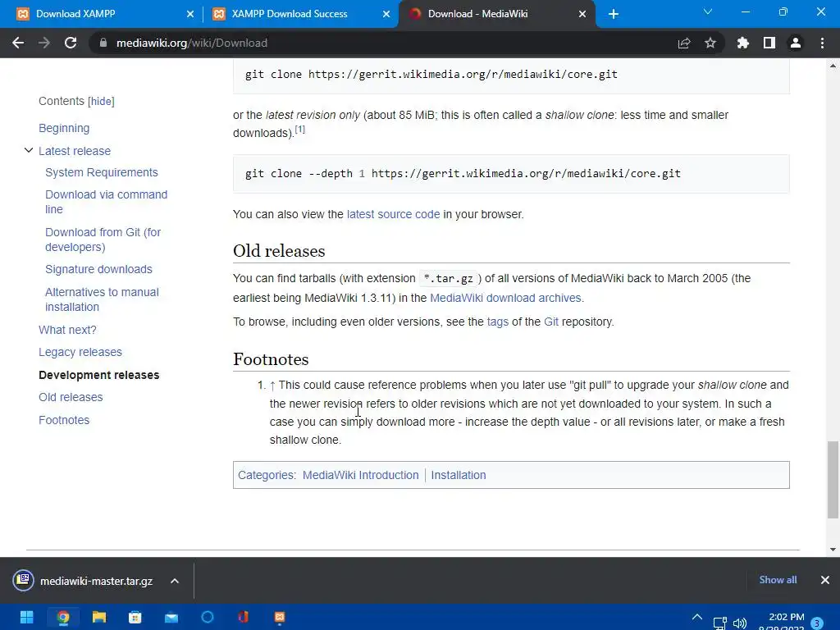Select the Download - MediaWiki tab

click(x=497, y=14)
